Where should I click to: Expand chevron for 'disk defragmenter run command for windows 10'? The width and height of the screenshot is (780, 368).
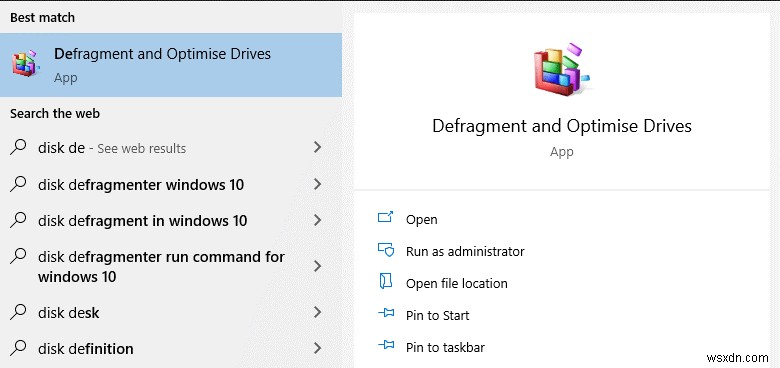[x=317, y=266]
